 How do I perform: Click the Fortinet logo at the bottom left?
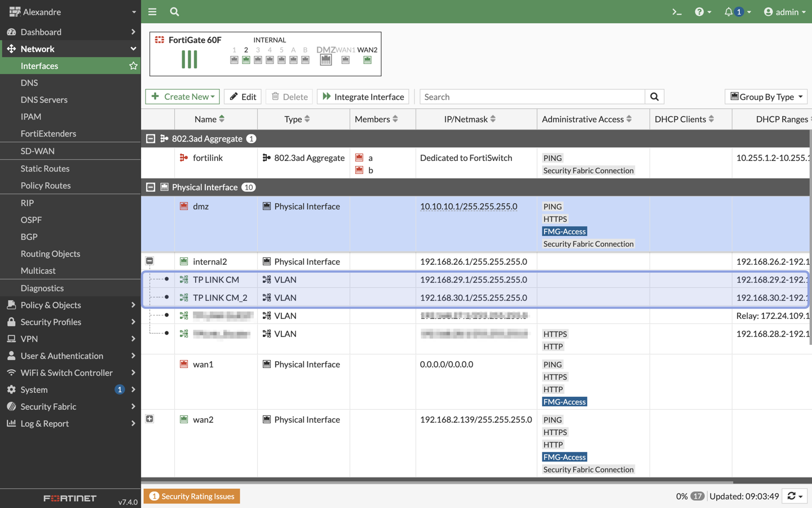point(69,498)
